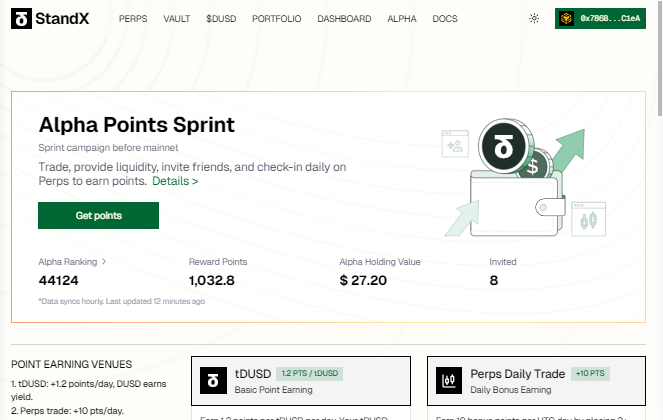Click the Get points button
This screenshot has height=420, width=663.
click(99, 215)
